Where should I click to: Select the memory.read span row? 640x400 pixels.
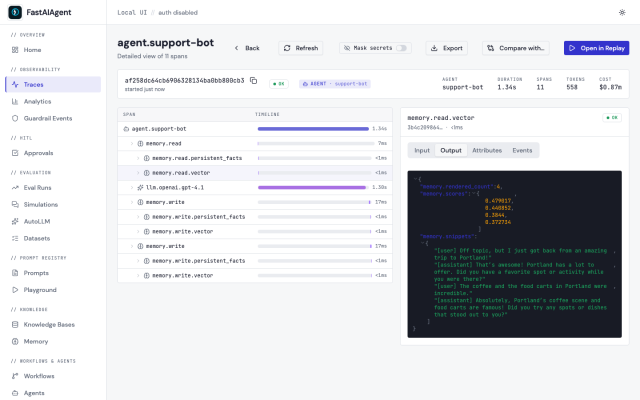[255, 144]
